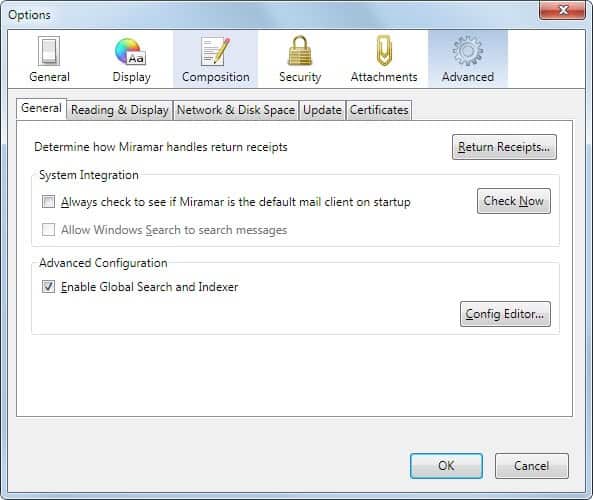
Task: Open the Display options category
Action: point(131,59)
